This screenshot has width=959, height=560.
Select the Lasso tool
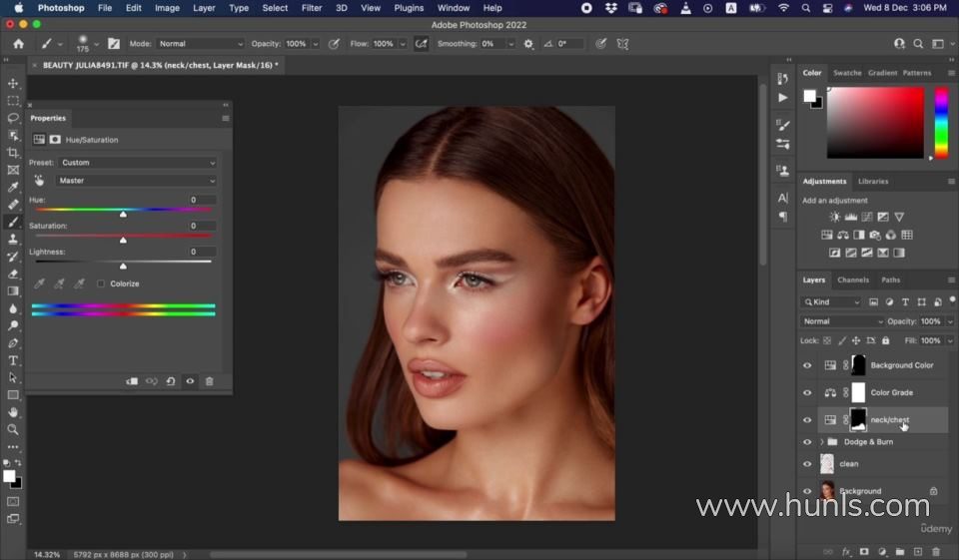[13, 118]
